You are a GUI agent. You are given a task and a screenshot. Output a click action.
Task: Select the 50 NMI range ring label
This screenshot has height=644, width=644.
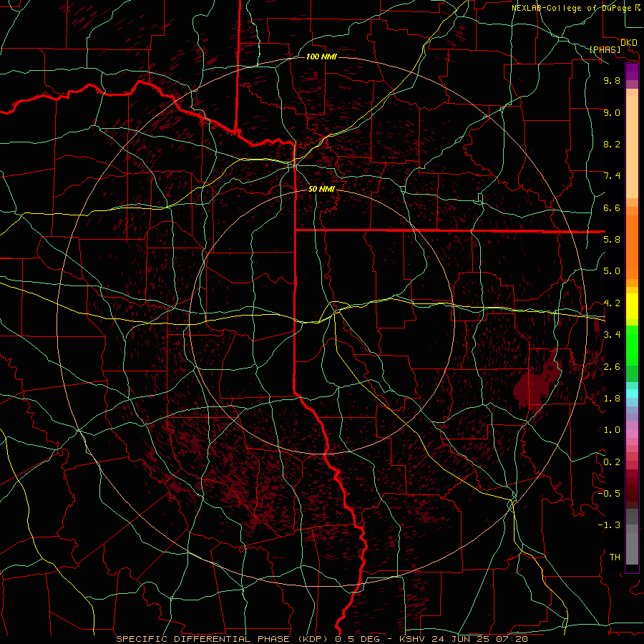(x=321, y=189)
